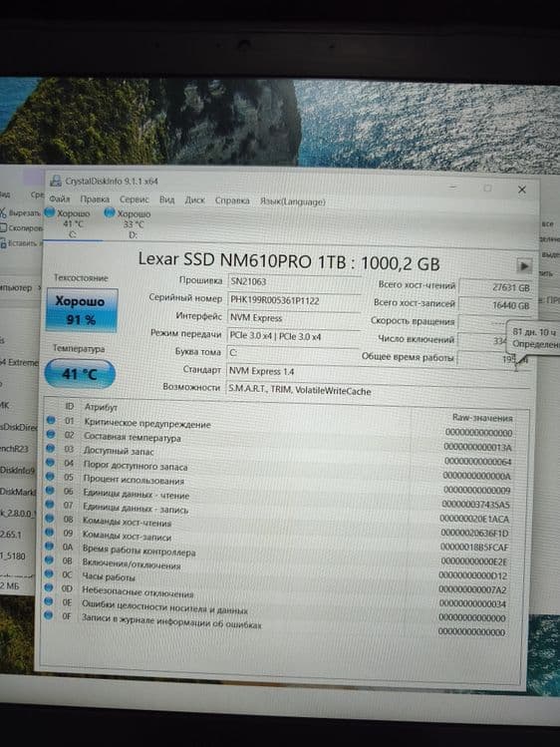
Task: Click the blue status icon of Небезопасные отключения
Action: point(49,587)
